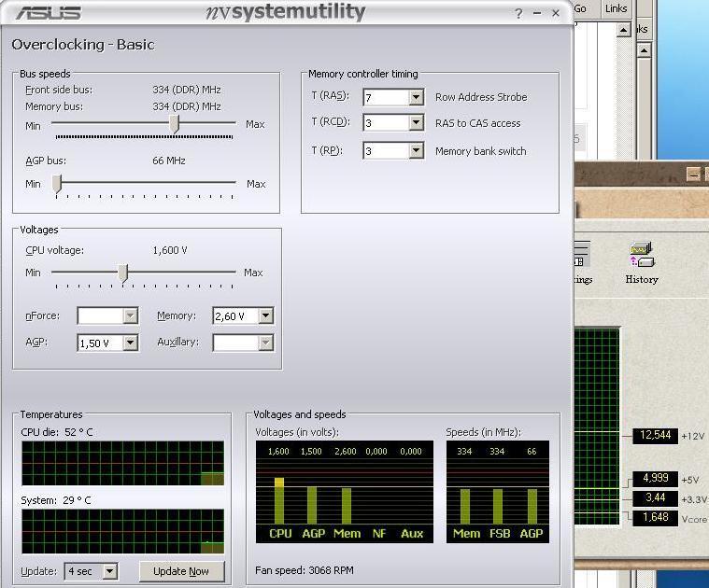
Task: Click the Update Now button
Action: pyautogui.click(x=181, y=571)
